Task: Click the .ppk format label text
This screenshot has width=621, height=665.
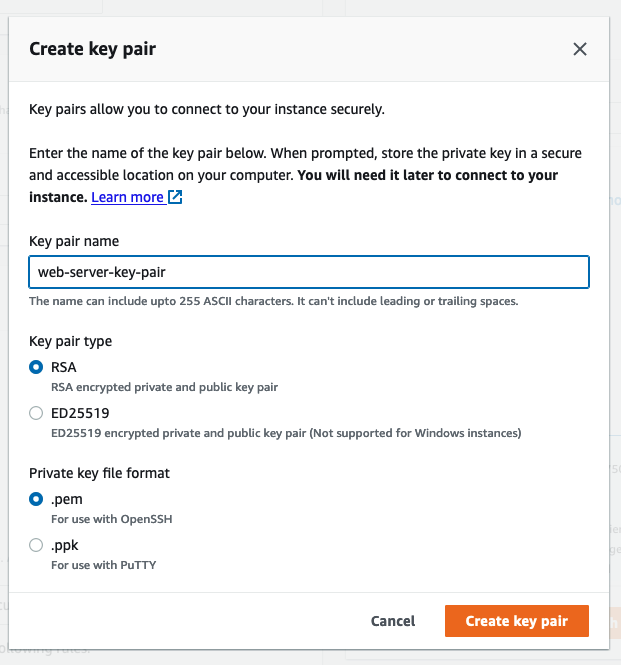Action: [x=65, y=545]
